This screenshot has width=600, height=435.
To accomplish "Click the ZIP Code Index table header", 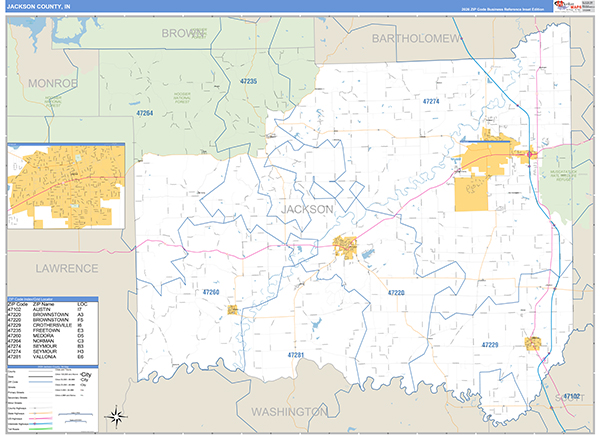I will click(x=53, y=299).
